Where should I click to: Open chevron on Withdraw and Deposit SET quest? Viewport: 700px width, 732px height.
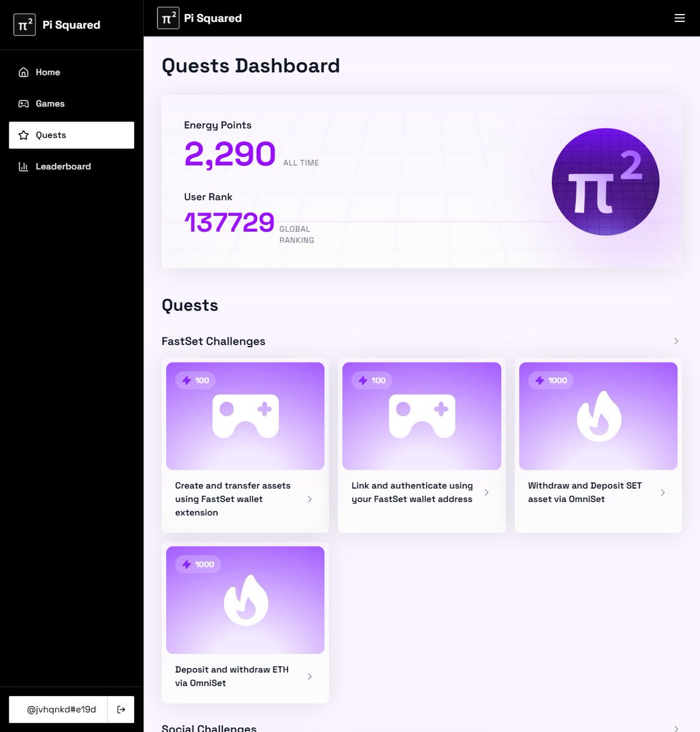click(663, 492)
